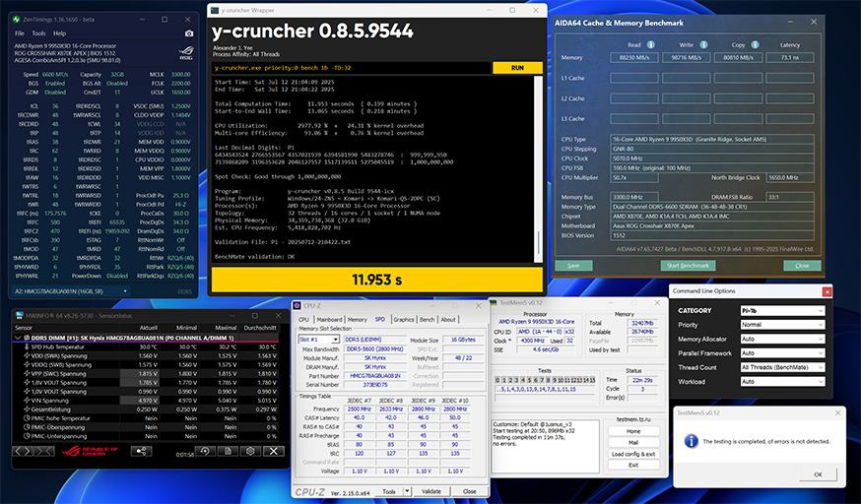Click HWiNFO save log file button
This screenshot has height=504, width=861.
(x=228, y=452)
